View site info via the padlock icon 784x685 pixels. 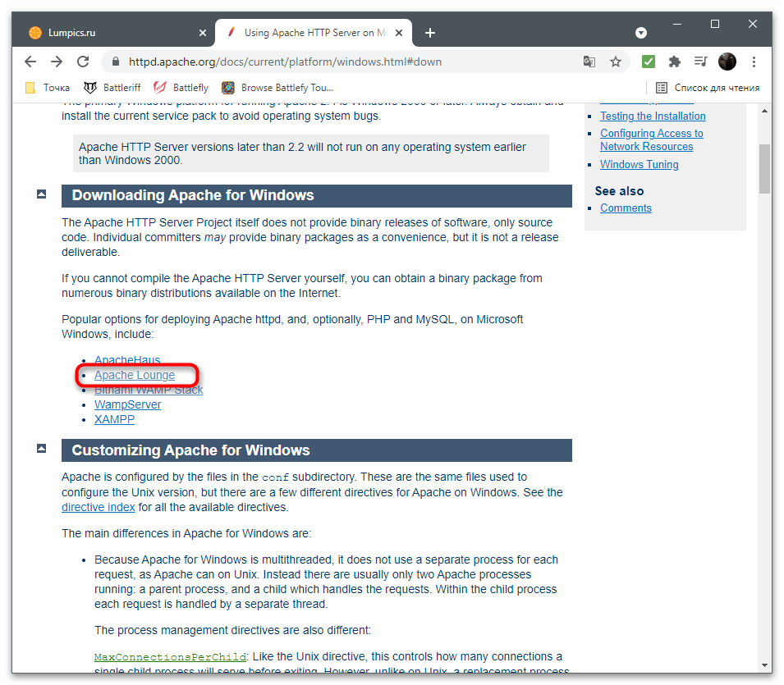point(116,62)
